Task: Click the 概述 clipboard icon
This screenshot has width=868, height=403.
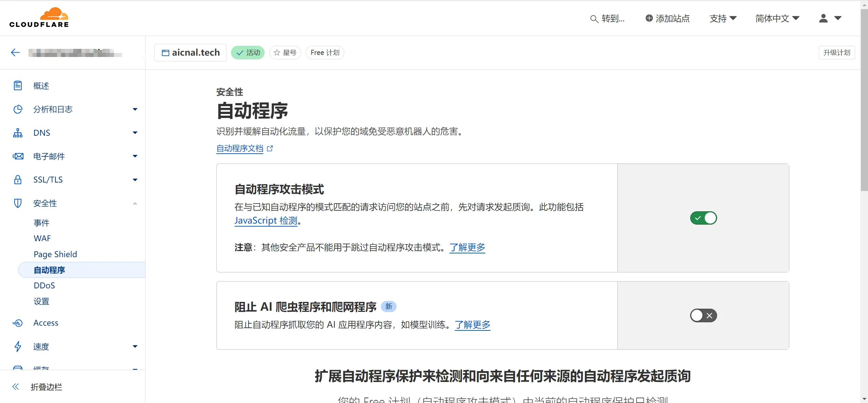Action: 18,86
